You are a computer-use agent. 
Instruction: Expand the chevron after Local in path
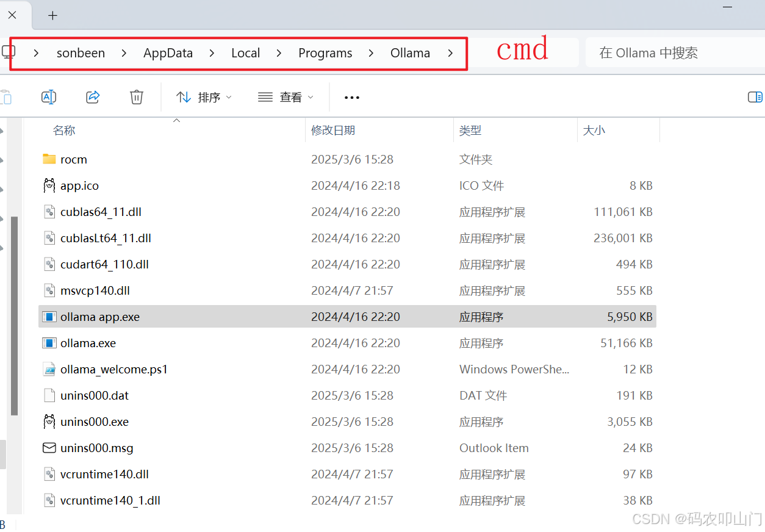[279, 53]
